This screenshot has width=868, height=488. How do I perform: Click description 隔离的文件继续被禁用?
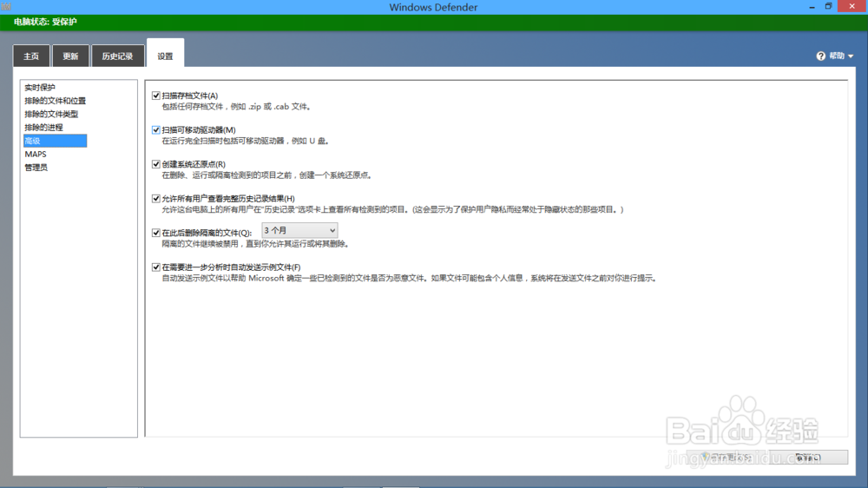coord(256,244)
